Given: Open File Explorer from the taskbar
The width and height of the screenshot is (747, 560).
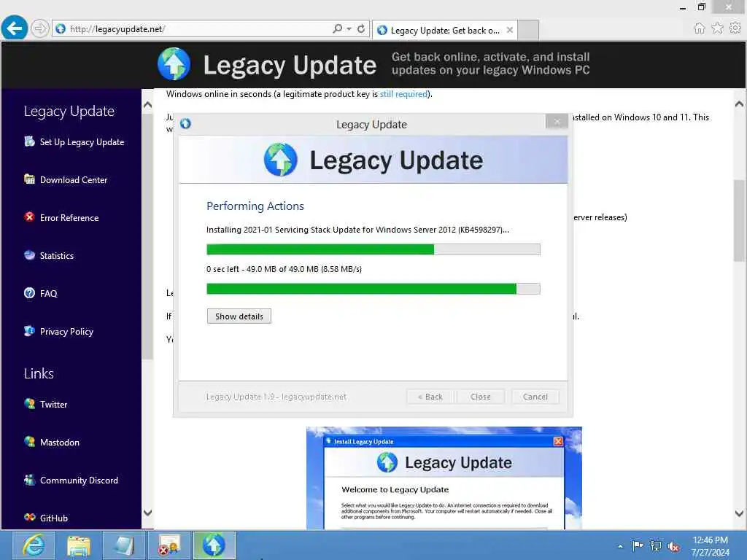Looking at the screenshot, I should [x=79, y=545].
